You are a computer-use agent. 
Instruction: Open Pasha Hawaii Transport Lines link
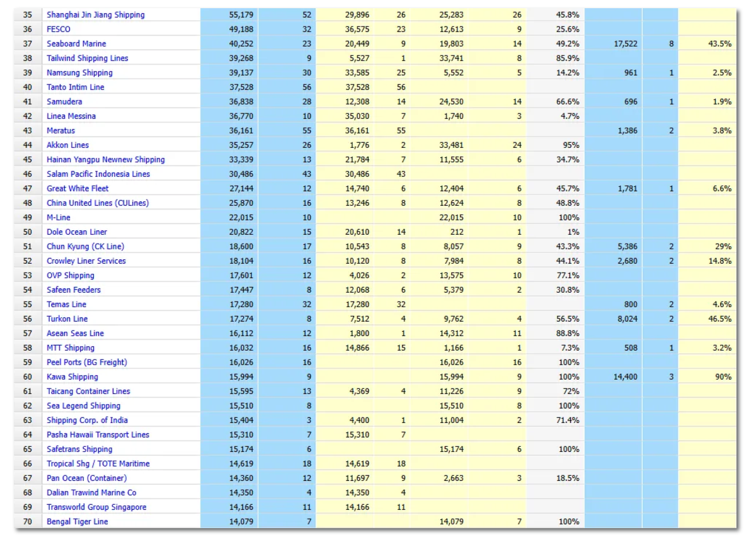98,434
